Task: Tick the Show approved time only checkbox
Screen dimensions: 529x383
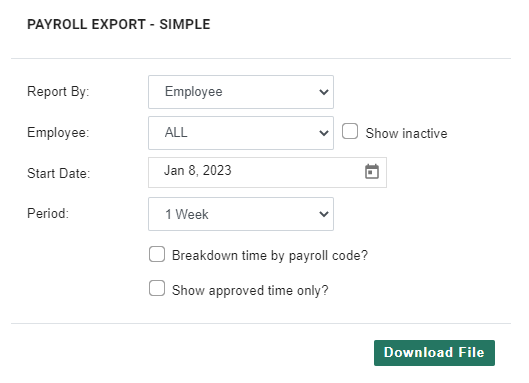Action: [157, 288]
